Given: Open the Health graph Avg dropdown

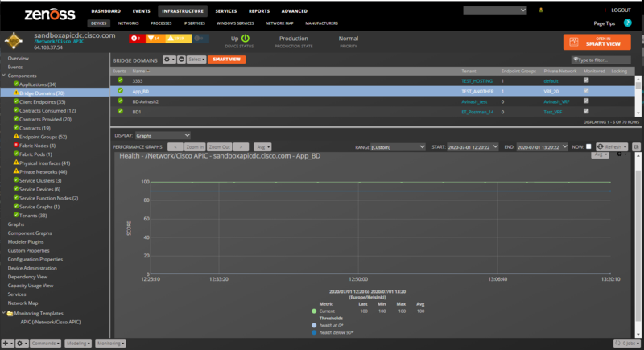Looking at the screenshot, I should pos(600,154).
